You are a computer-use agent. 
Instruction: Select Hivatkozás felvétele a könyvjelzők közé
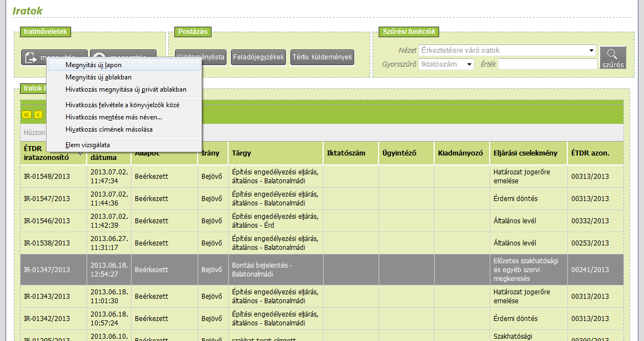[124, 105]
